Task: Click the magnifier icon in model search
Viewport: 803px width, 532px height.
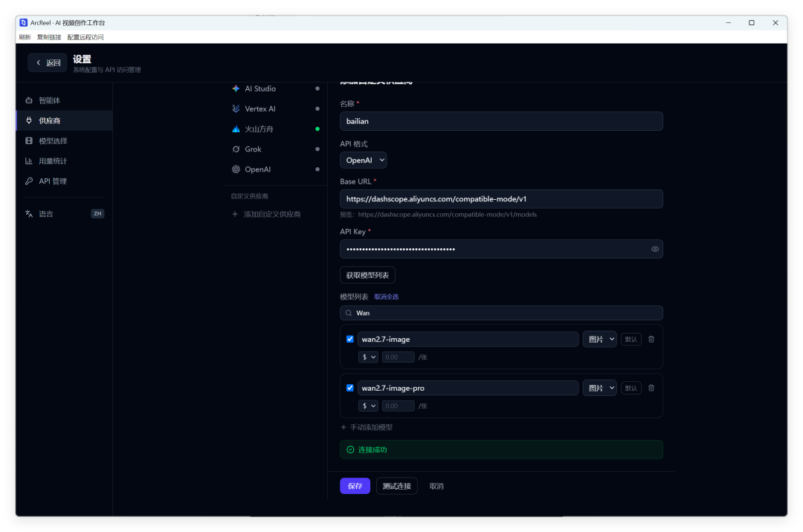Action: [x=349, y=313]
